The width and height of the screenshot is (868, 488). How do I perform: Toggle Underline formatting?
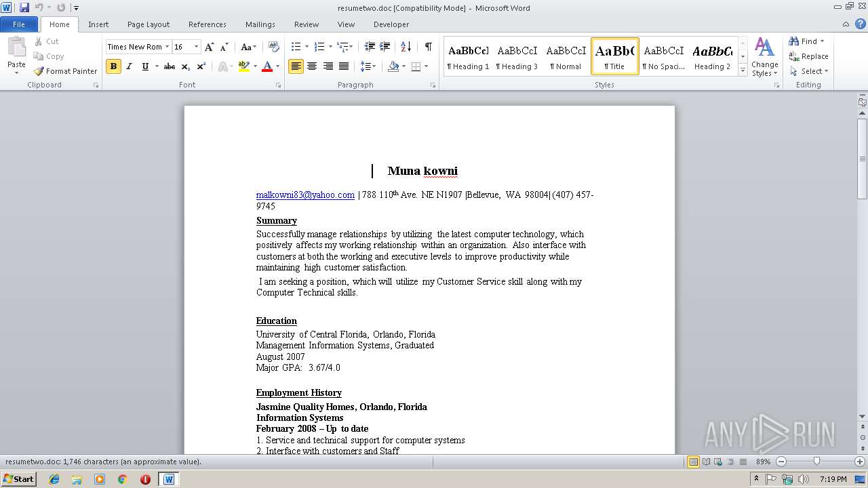tap(145, 66)
